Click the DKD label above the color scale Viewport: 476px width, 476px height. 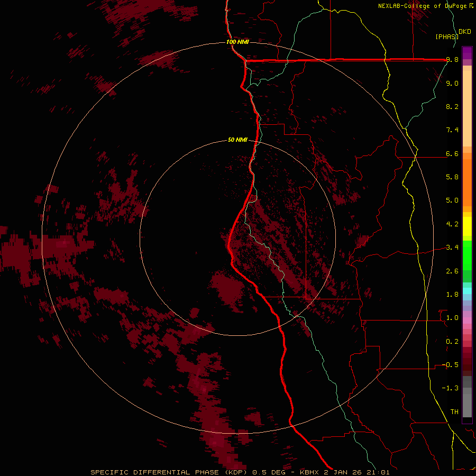click(x=465, y=31)
